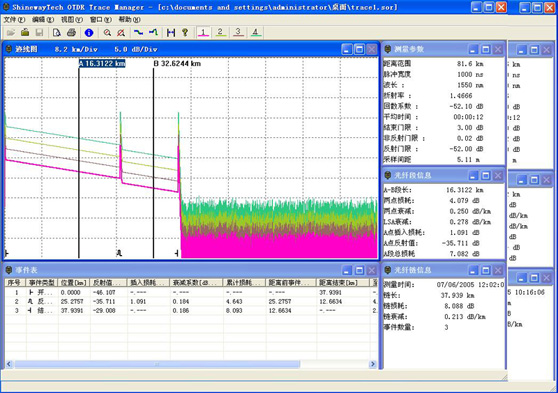
Task: Toggle trace 1 magenta button
Action: [203, 33]
